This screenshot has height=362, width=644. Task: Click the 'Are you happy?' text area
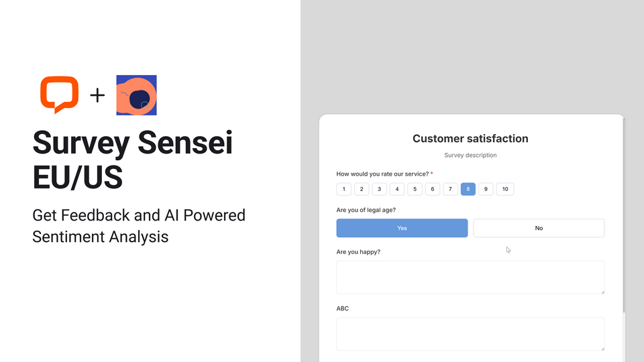[470, 277]
